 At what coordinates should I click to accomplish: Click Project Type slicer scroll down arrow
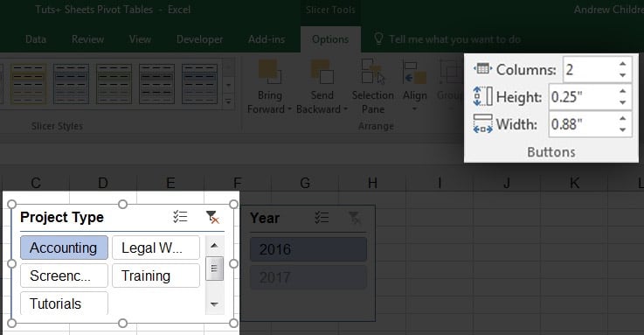[214, 304]
